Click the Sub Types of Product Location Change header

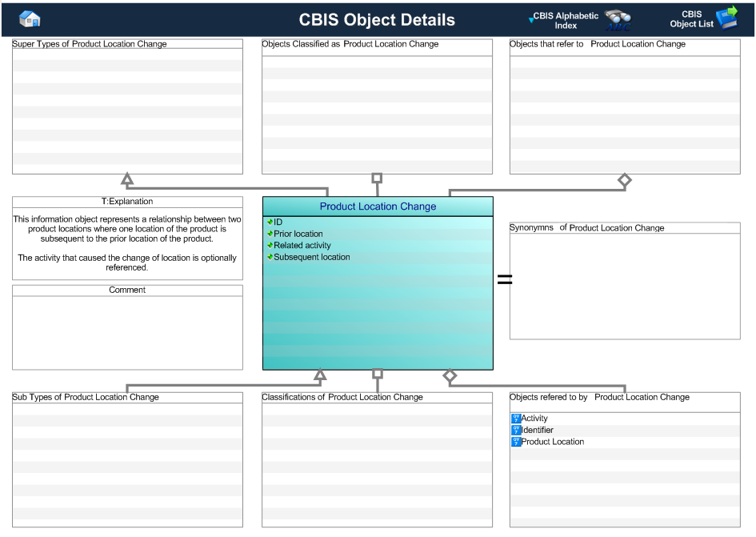(x=86, y=397)
